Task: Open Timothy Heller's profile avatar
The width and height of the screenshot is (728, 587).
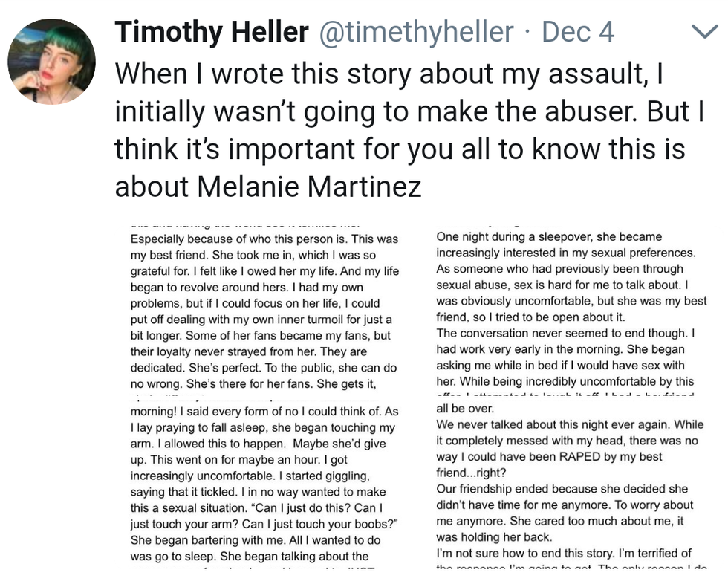Action: tap(51, 62)
